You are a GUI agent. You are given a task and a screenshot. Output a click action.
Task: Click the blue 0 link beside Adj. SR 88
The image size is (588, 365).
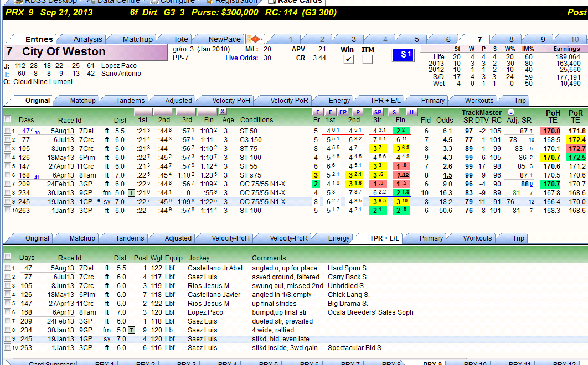[x=531, y=184]
